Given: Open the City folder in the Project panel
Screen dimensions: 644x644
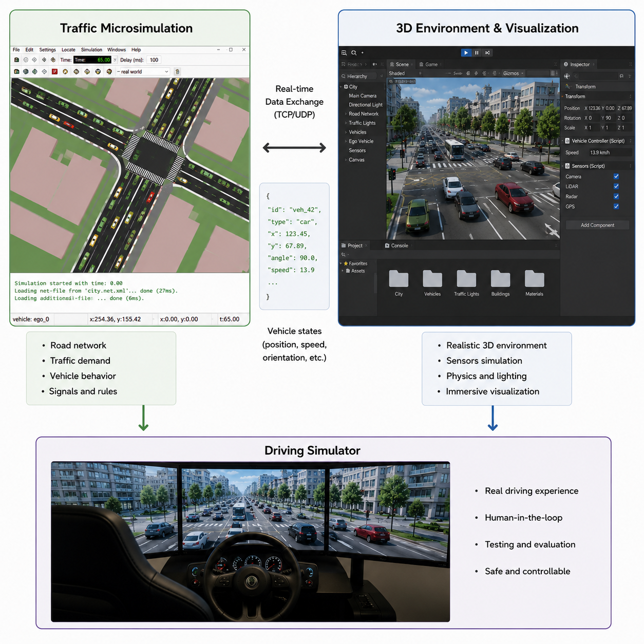Looking at the screenshot, I should tap(399, 278).
